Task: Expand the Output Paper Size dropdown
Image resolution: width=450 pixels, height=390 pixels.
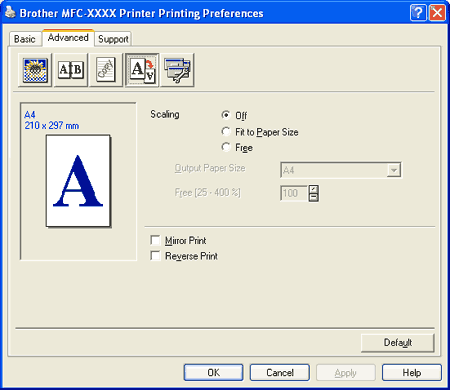Action: point(394,170)
